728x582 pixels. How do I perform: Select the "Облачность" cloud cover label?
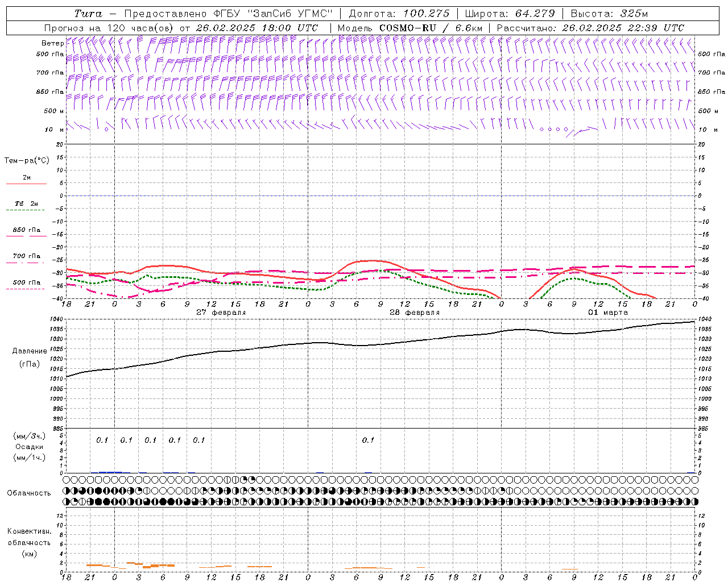(29, 493)
